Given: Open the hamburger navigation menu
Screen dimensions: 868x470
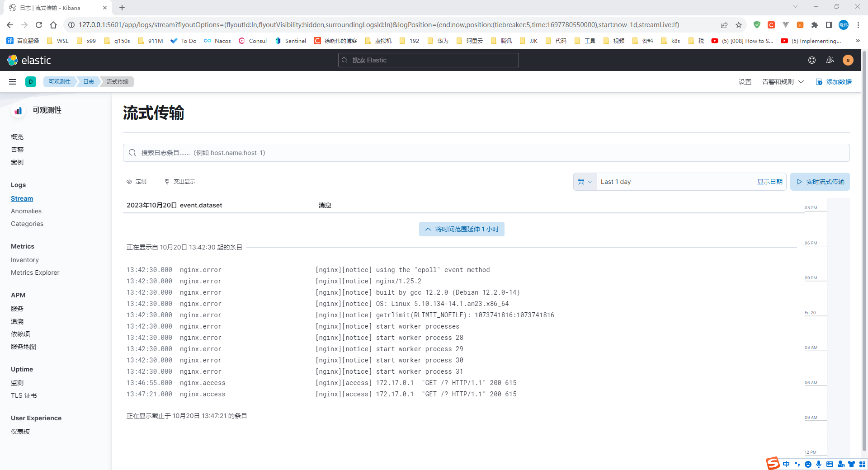Looking at the screenshot, I should point(13,82).
